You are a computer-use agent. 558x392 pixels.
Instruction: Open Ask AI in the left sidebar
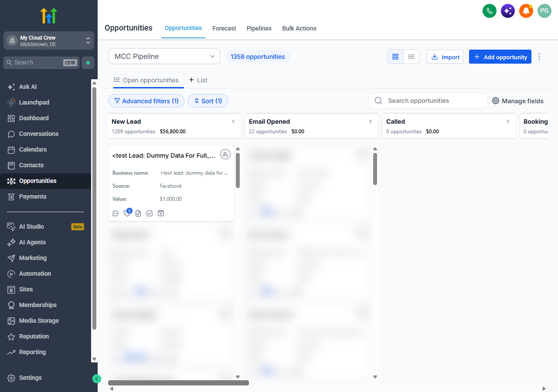pos(45,87)
